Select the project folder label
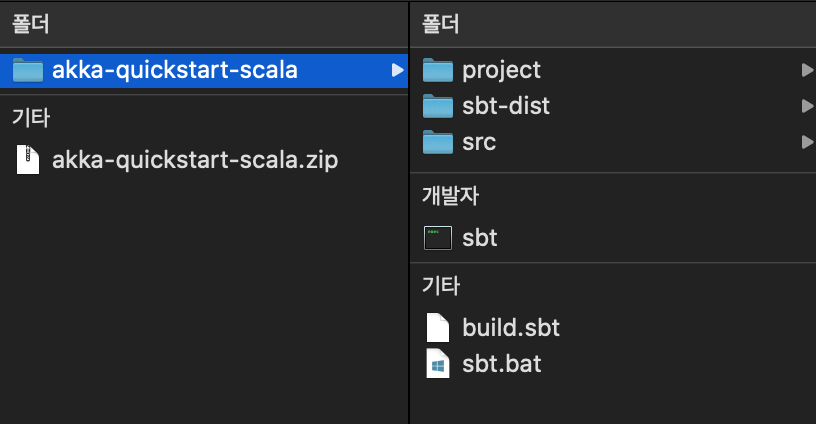The width and height of the screenshot is (816, 424). [501, 70]
